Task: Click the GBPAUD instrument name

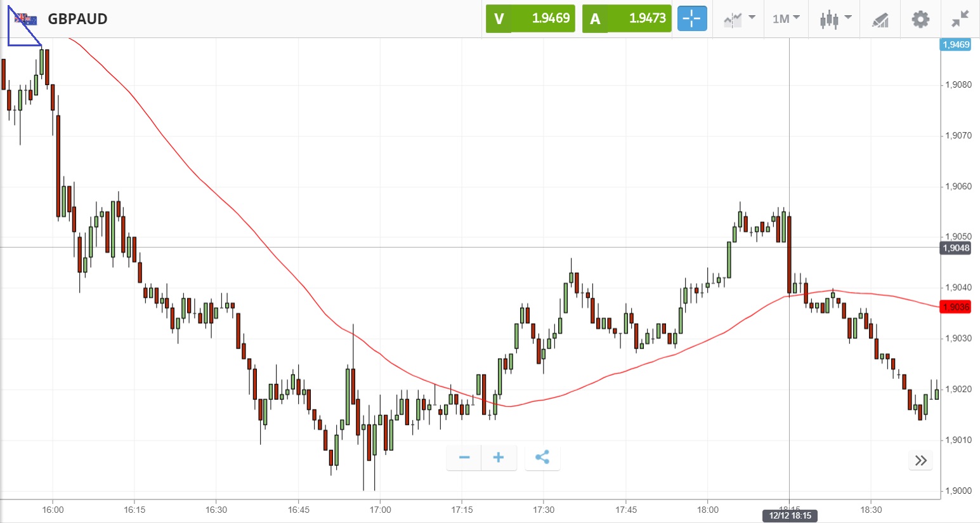Action: (x=77, y=19)
